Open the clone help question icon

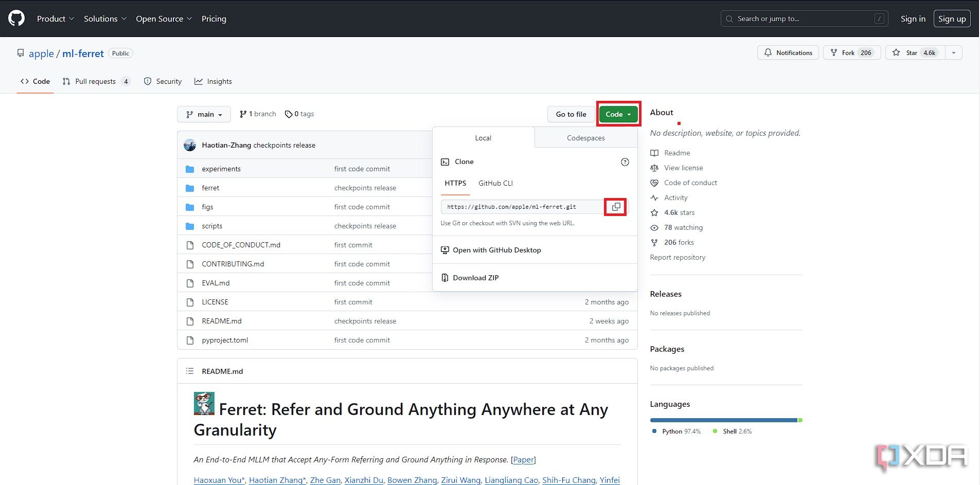(625, 162)
